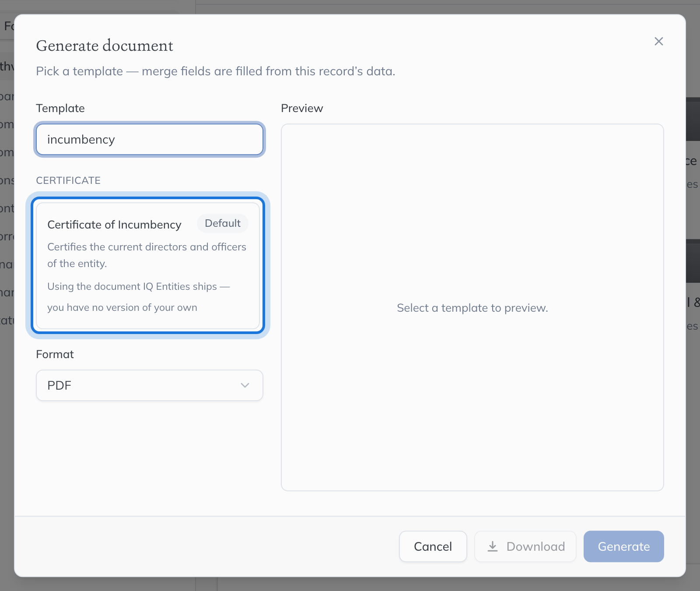
Task: Click the 'Using the document IQ Entities ships' note
Action: 139,297
